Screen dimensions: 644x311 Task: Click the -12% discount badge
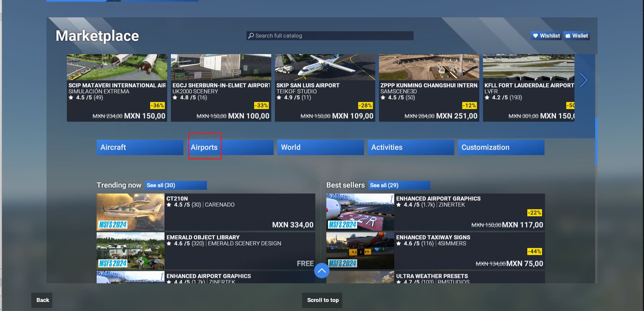(469, 105)
